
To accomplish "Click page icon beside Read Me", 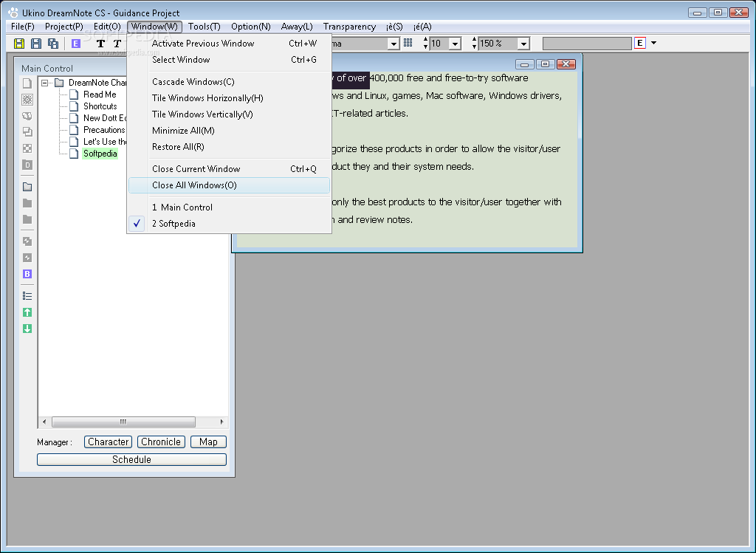I will (x=74, y=95).
